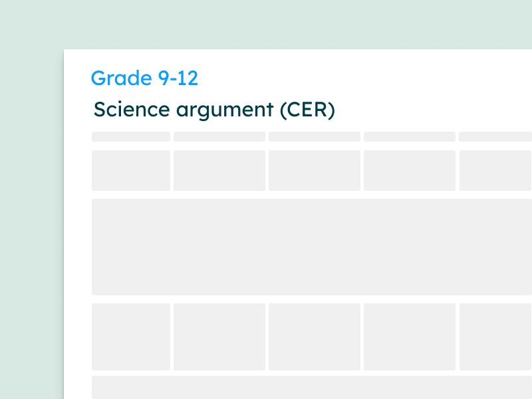
Task: Select the third cell in the upper rubric row
Action: (x=315, y=171)
